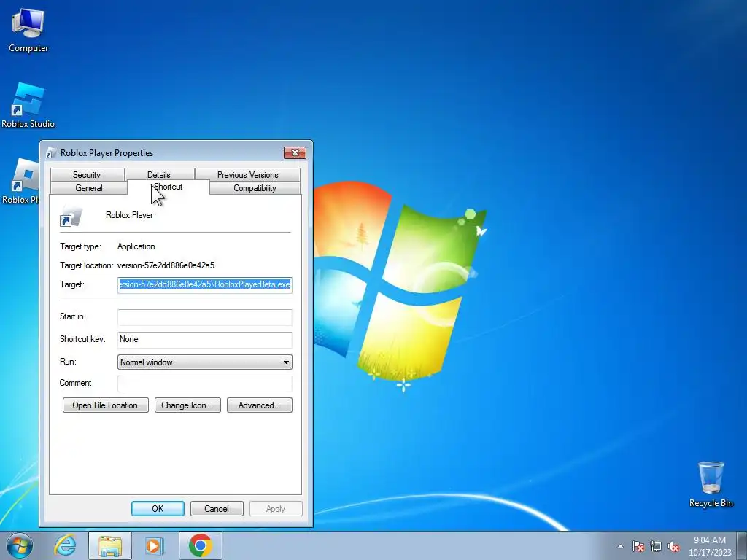Confirm with the OK button
Image resolution: width=747 pixels, height=560 pixels.
coord(158,508)
